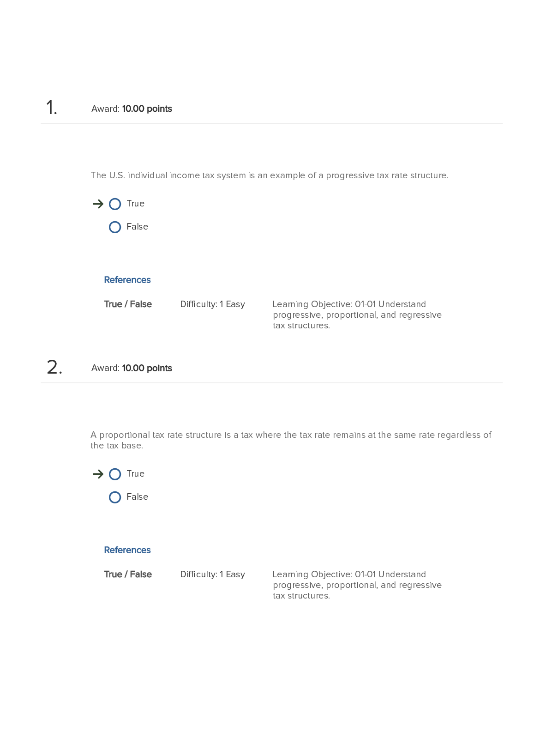
Task: Click the Award 10.00 points label for question 1
Action: tap(132, 109)
